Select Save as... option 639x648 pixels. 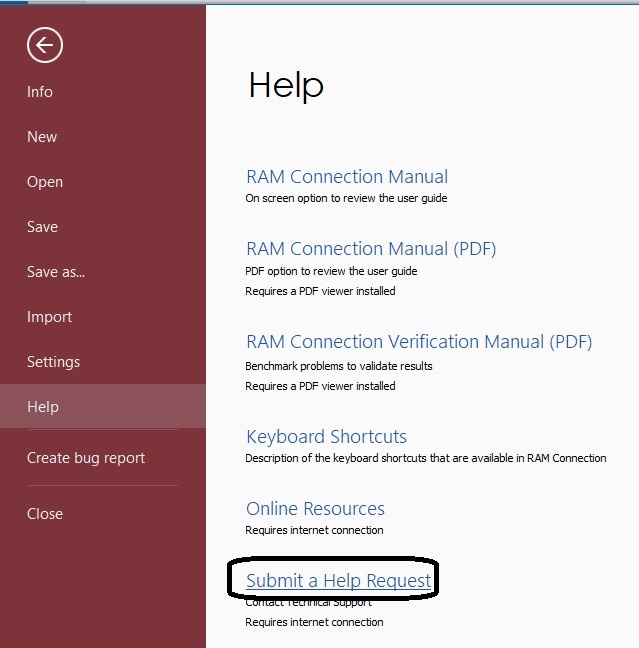tap(56, 272)
